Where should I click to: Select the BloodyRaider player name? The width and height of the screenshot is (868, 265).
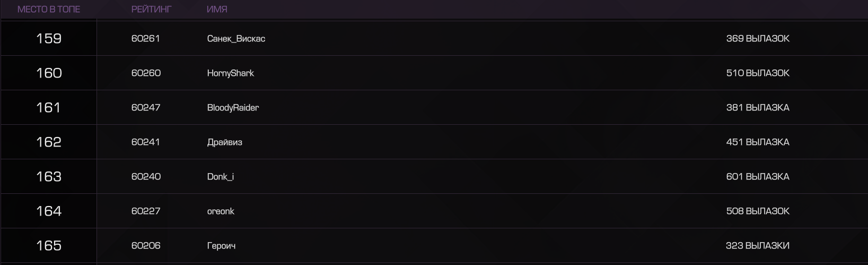click(233, 108)
